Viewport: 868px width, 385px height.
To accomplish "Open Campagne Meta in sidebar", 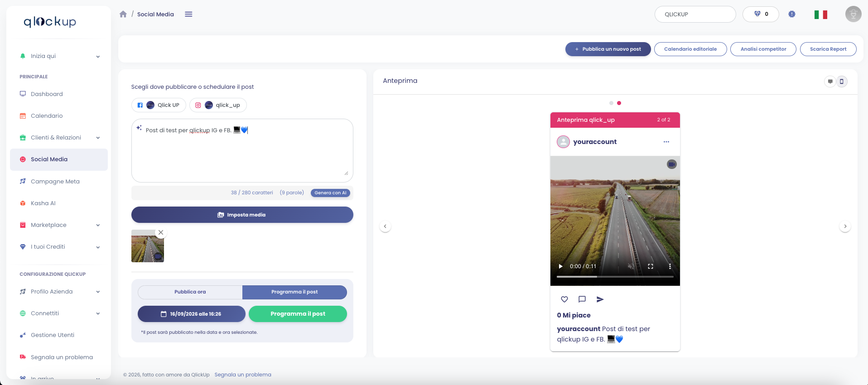I will [x=59, y=182].
